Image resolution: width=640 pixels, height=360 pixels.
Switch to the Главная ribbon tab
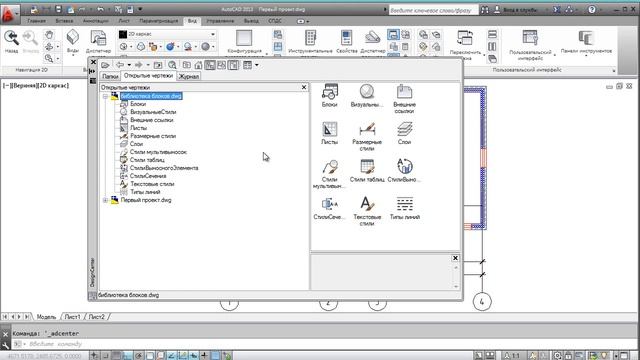pyautogui.click(x=36, y=21)
